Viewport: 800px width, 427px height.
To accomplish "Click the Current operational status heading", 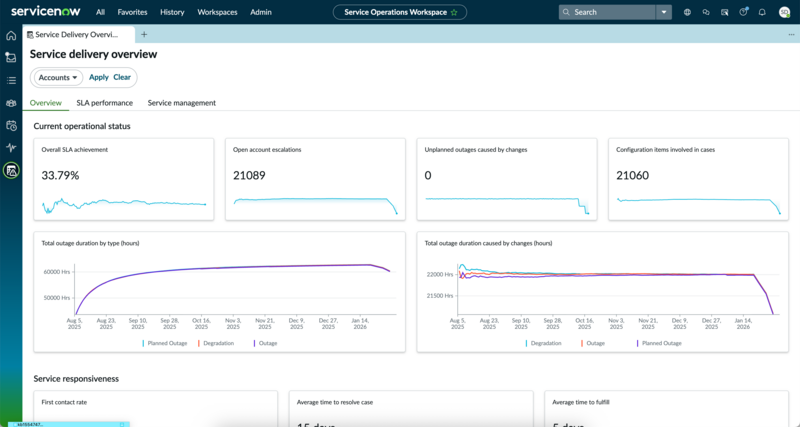I will coord(82,126).
